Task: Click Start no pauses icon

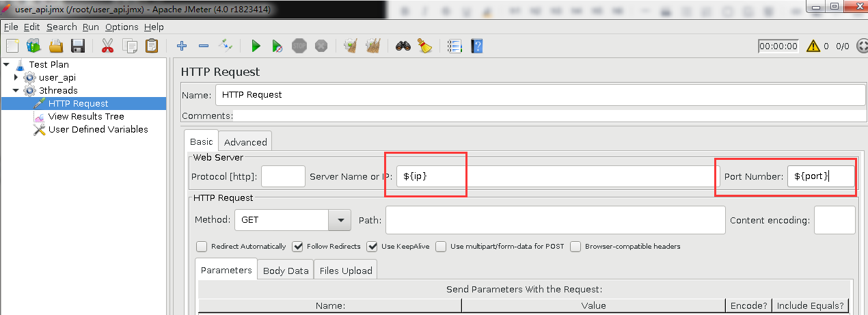Action: pos(277,46)
